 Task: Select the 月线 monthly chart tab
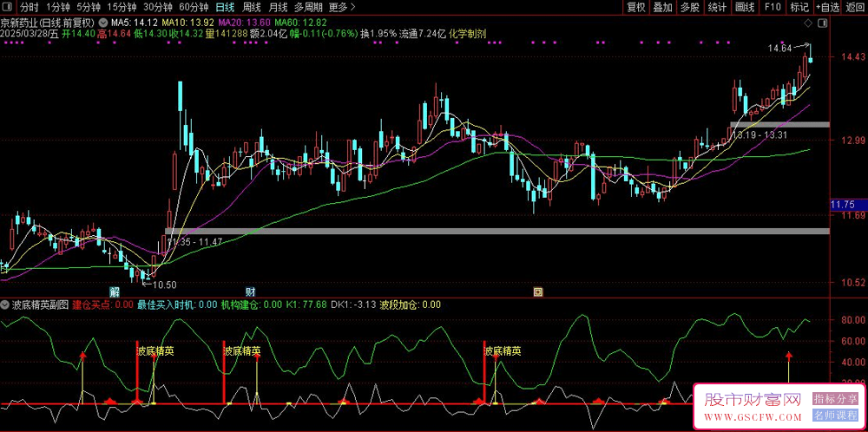click(x=278, y=7)
